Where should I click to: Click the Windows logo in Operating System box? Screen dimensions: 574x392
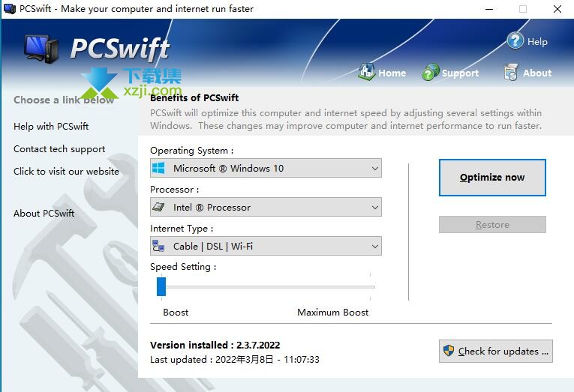pos(158,168)
